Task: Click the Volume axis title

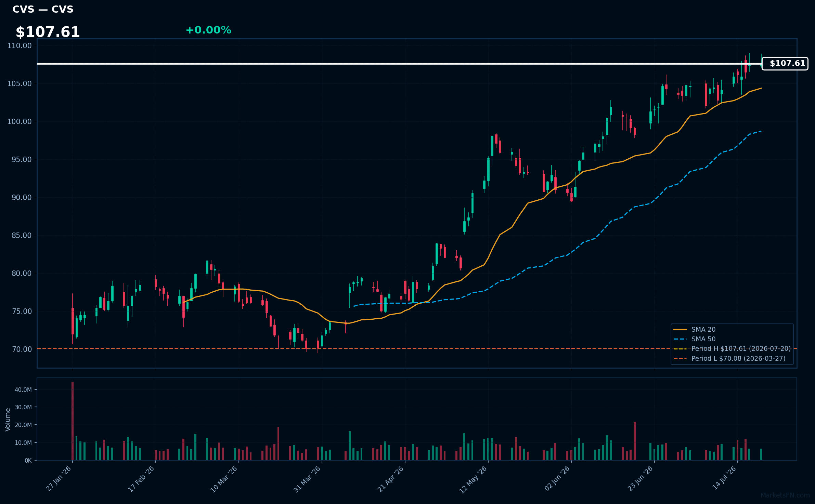Action: coord(8,420)
